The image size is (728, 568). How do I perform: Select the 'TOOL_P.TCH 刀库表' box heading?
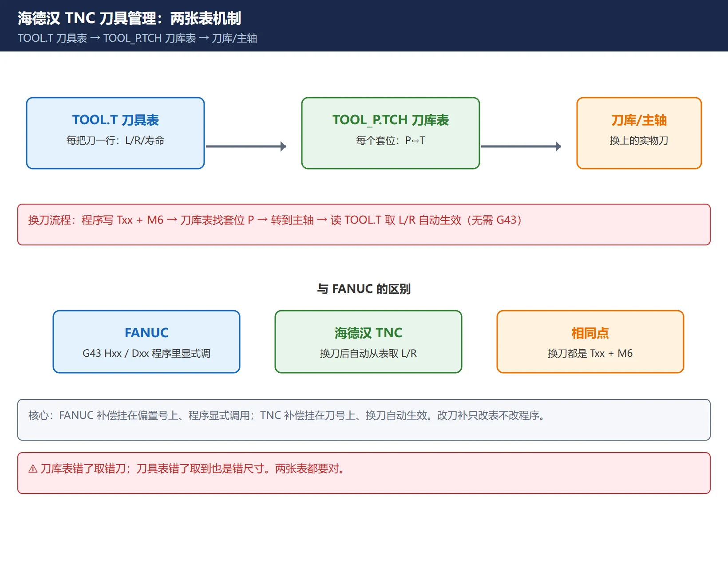click(391, 120)
